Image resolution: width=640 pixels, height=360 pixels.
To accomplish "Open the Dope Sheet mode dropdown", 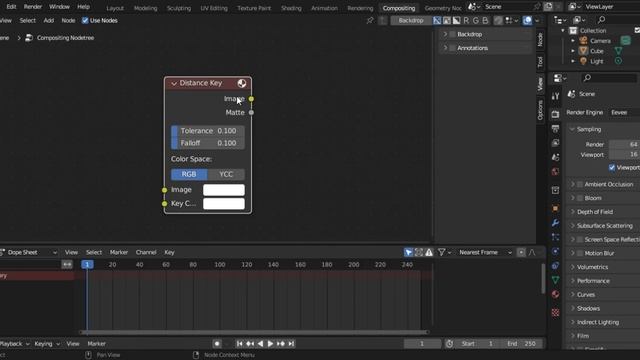I will (29, 253).
